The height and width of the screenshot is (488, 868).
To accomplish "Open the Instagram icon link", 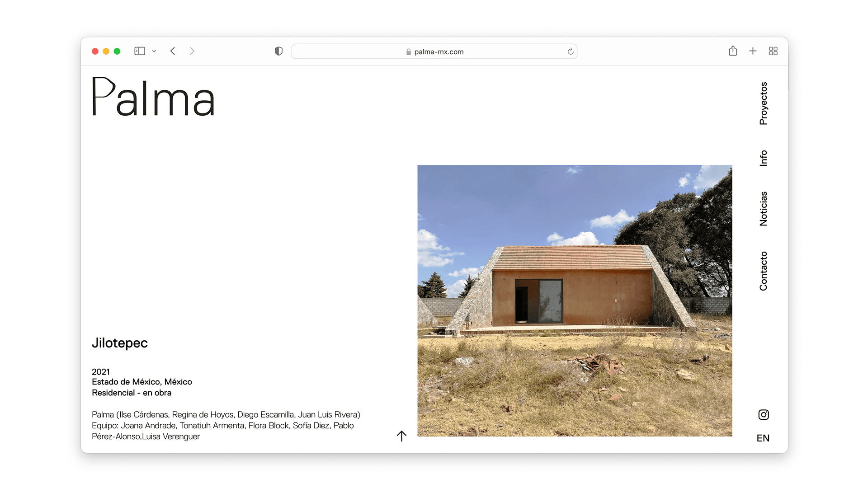I will (764, 414).
